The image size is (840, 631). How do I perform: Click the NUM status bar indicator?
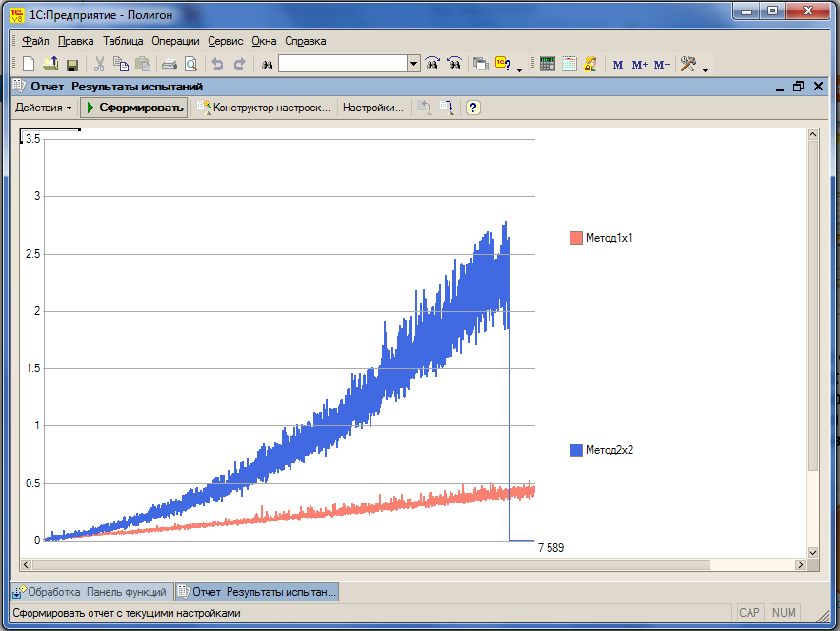(x=785, y=613)
